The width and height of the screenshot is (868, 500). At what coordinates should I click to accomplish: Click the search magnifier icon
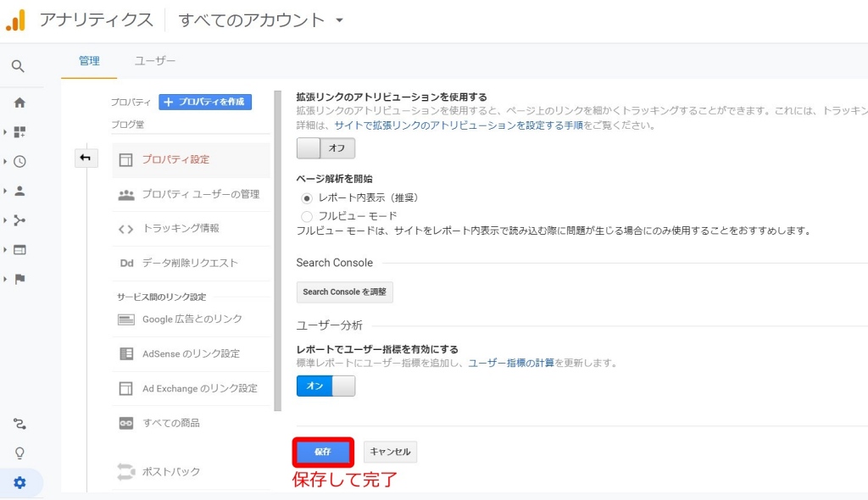pyautogui.click(x=19, y=68)
